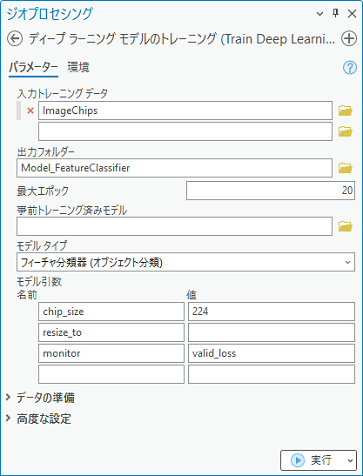Screen dimensions: 363x476
Task: Run the tool with 実行 button
Action: click(312, 460)
